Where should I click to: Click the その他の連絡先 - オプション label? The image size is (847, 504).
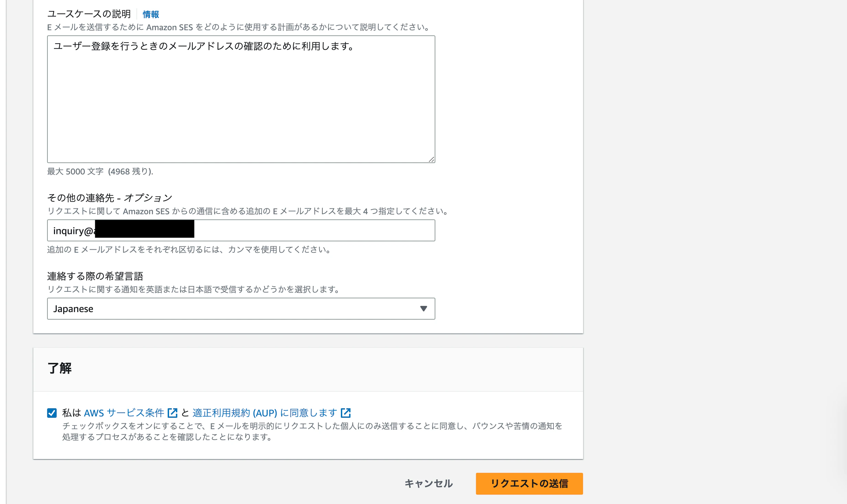tap(110, 197)
